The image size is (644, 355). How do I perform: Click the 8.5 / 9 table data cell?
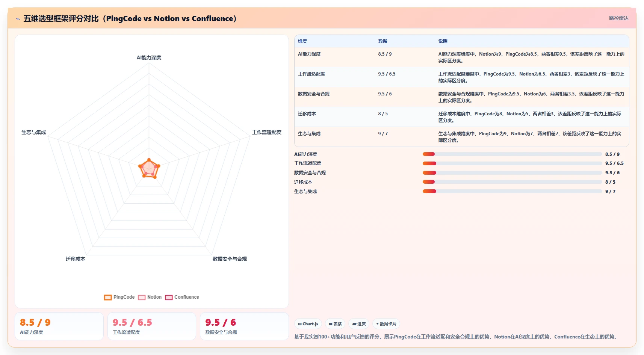click(x=385, y=54)
